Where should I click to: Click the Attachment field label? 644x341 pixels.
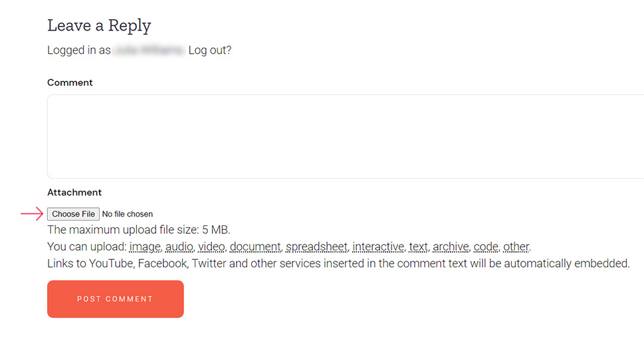click(74, 192)
